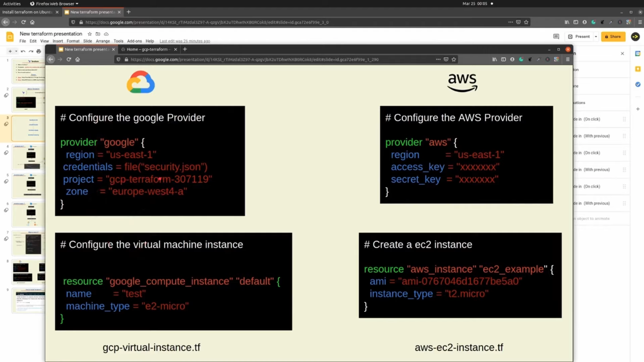Click the move-to-folder icon beside the title
This screenshot has height=362, width=644.
[98, 34]
